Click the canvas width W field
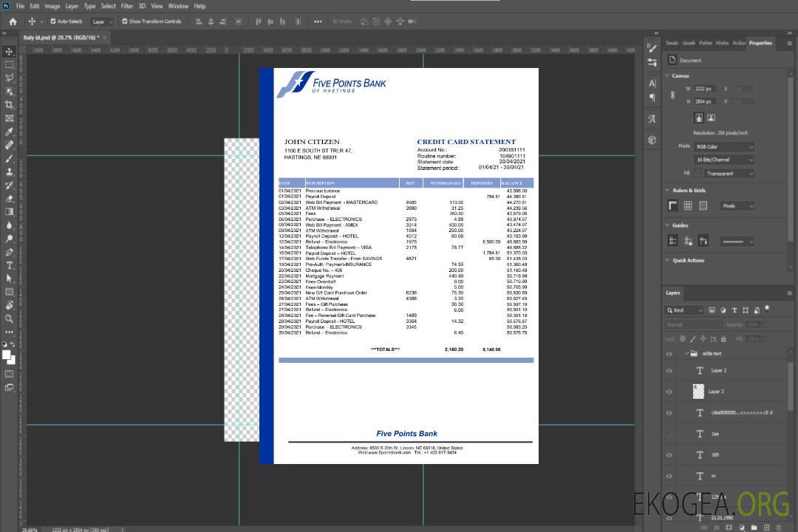Screen dimensions: 798x532 [x=704, y=89]
